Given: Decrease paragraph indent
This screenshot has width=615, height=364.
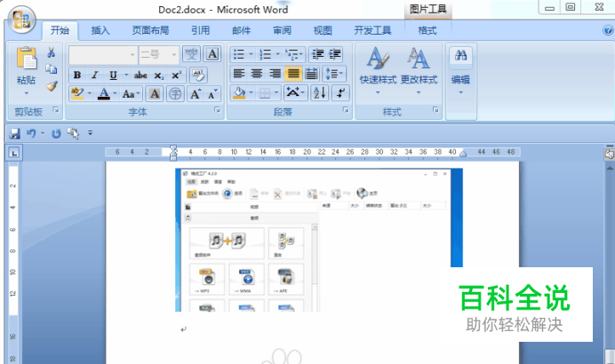Looking at the screenshot, I should (x=317, y=54).
